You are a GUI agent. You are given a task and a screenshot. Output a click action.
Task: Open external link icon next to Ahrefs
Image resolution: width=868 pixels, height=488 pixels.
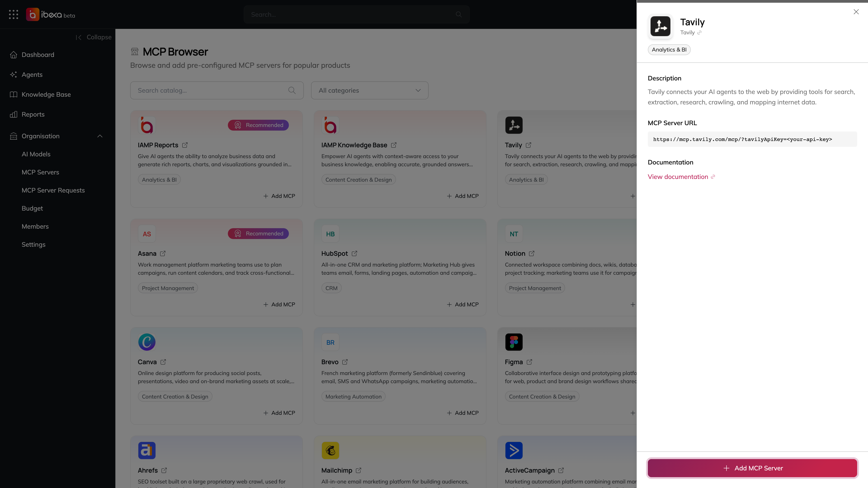(164, 470)
